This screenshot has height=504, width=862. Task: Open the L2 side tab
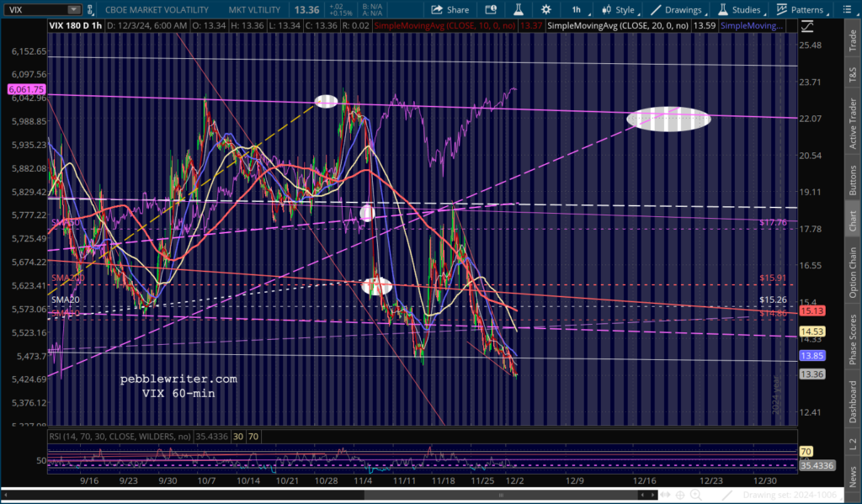[x=853, y=444]
